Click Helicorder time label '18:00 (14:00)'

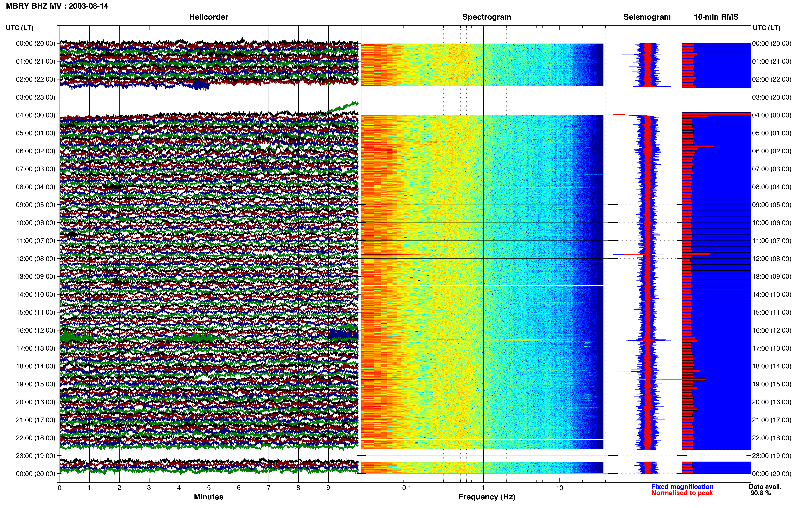coord(36,366)
